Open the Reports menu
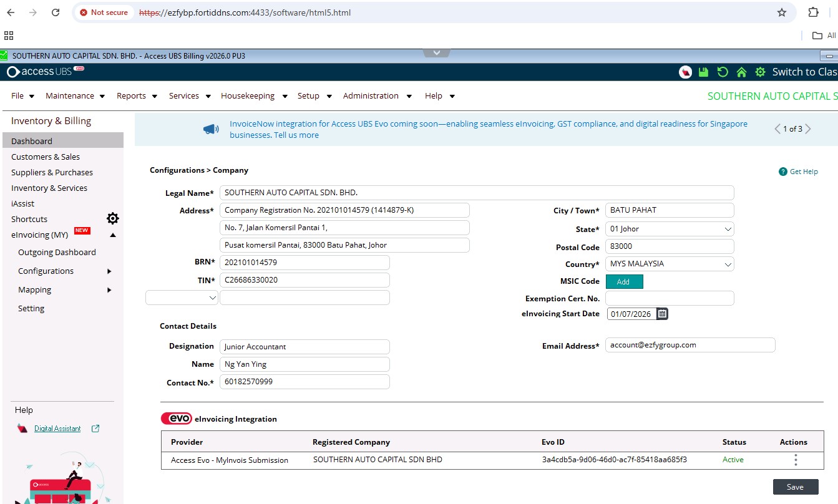The height and width of the screenshot is (504, 838). 136,96
